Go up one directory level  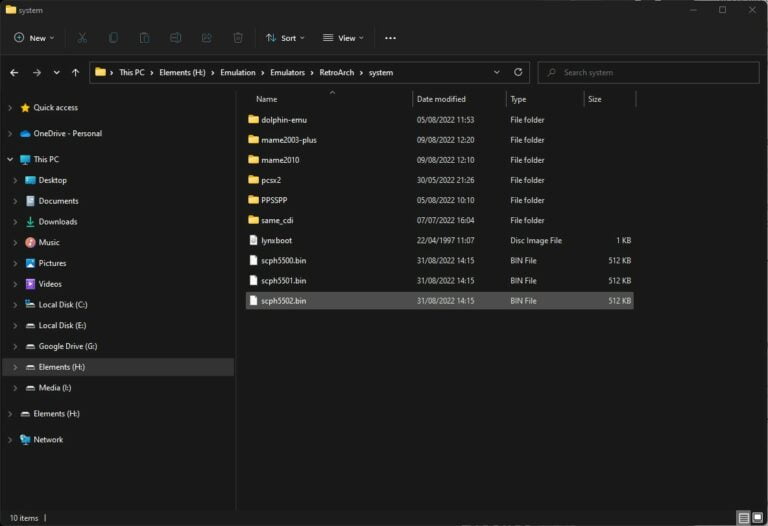(75, 72)
